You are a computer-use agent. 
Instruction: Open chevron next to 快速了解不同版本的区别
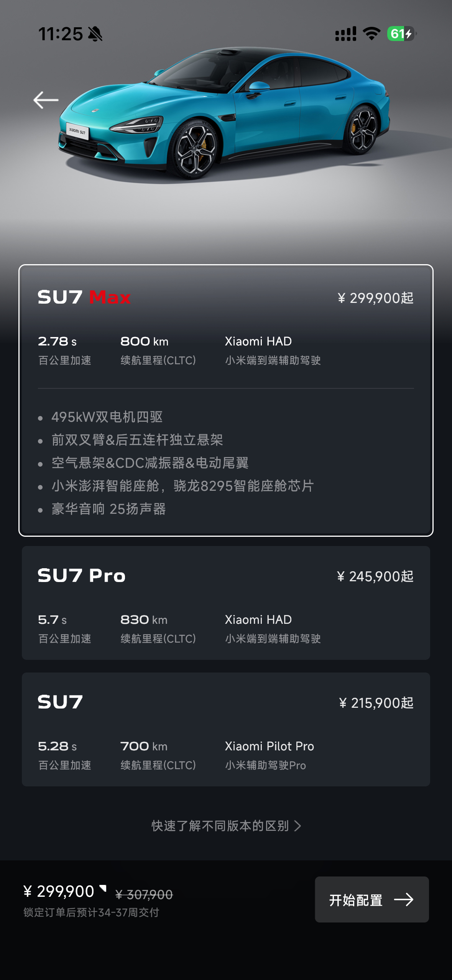coord(297,825)
